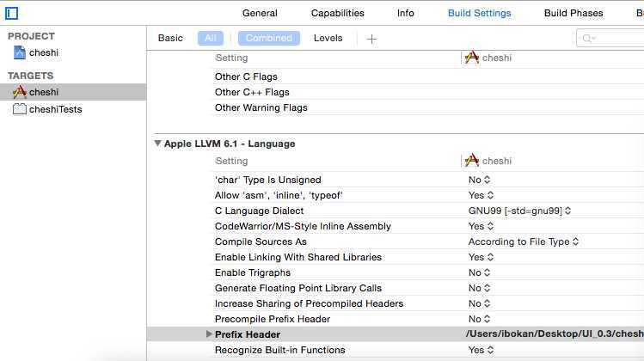The image size is (644, 361).
Task: Select Allow 'asm', 'inline', 'typeof' setting name
Action: [x=279, y=195]
